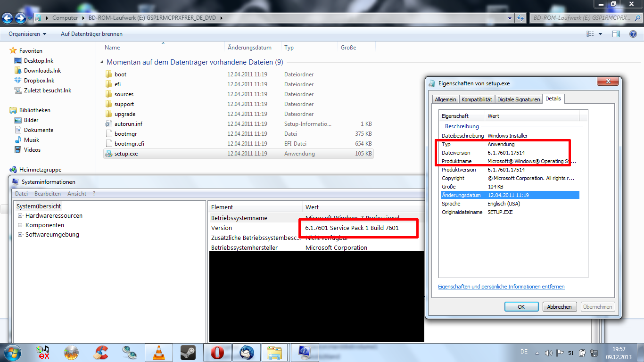This screenshot has width=644, height=362.
Task: Open Dropbox.lnk in Favoriten
Action: point(39,81)
